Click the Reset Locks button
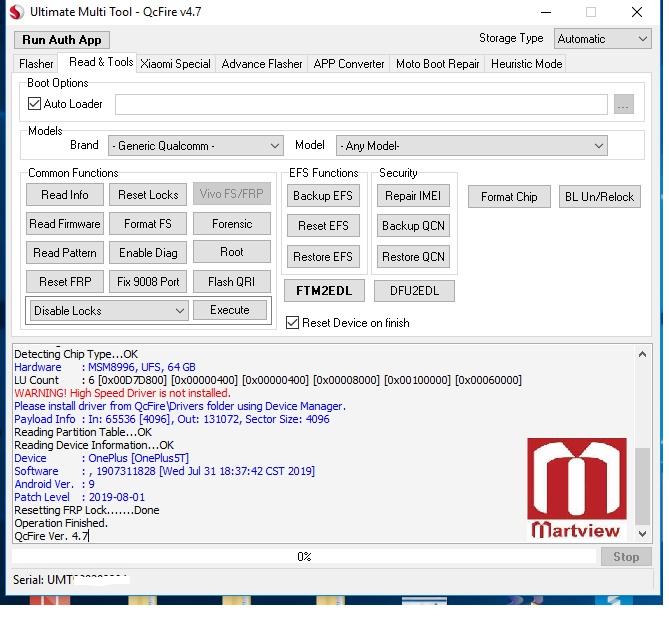This screenshot has width=669, height=618. pos(148,195)
